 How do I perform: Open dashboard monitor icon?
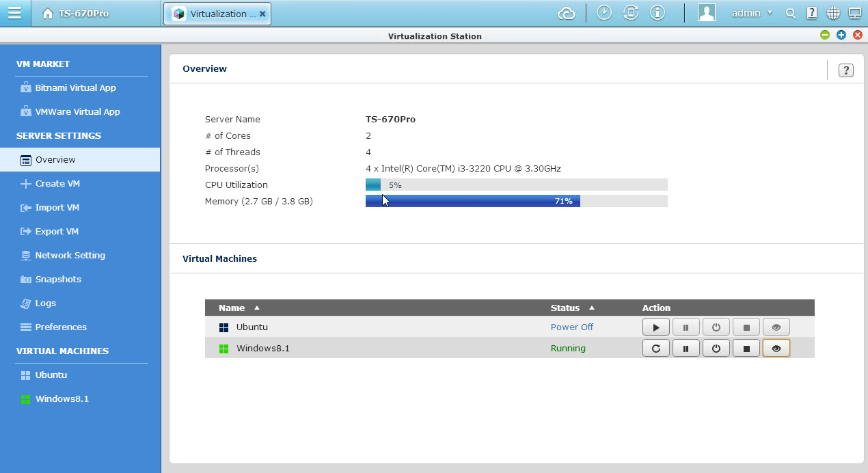pos(854,13)
